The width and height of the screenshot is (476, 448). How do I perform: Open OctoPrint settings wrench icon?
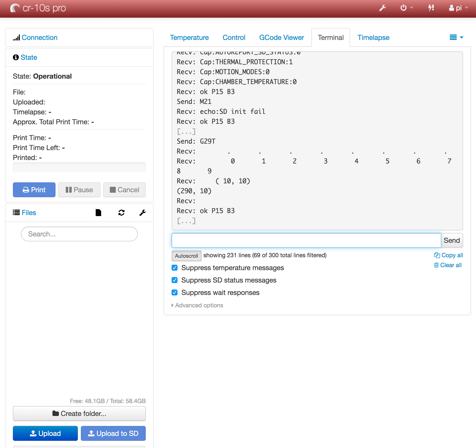382,8
